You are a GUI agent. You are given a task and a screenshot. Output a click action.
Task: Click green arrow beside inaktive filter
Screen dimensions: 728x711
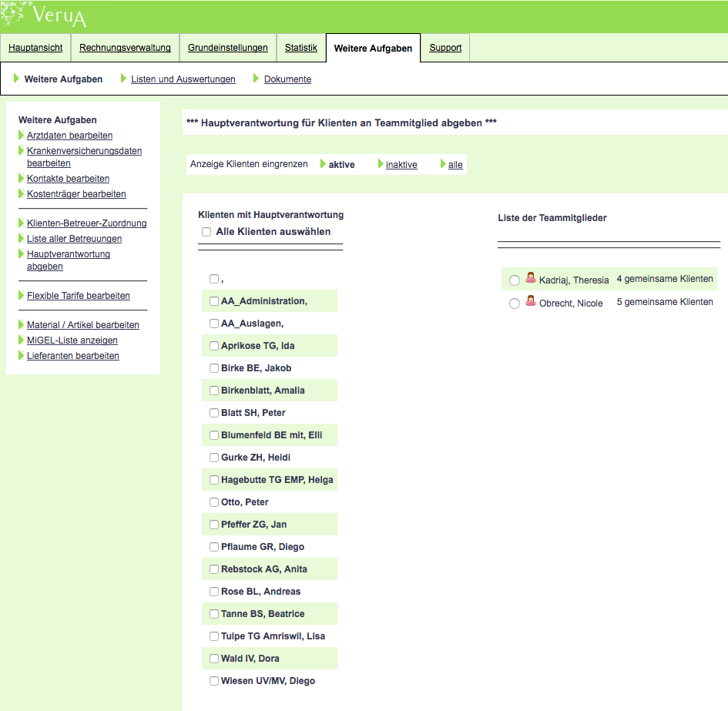point(381,164)
